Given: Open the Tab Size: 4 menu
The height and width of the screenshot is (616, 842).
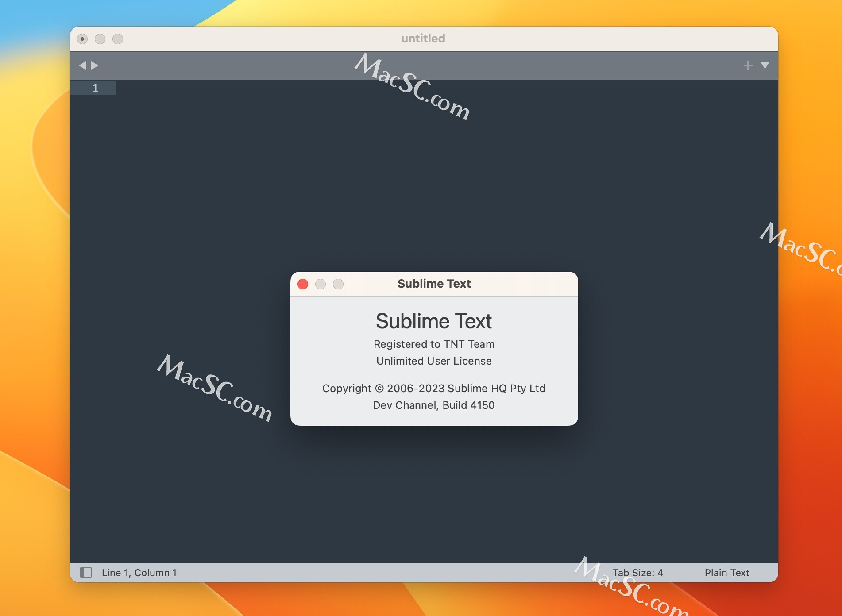Looking at the screenshot, I should pyautogui.click(x=638, y=573).
